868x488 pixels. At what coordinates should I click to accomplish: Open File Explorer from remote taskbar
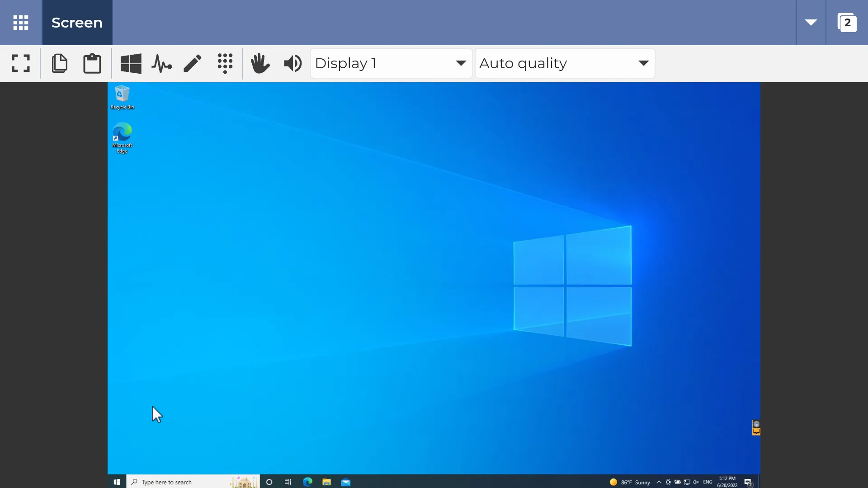(x=326, y=482)
